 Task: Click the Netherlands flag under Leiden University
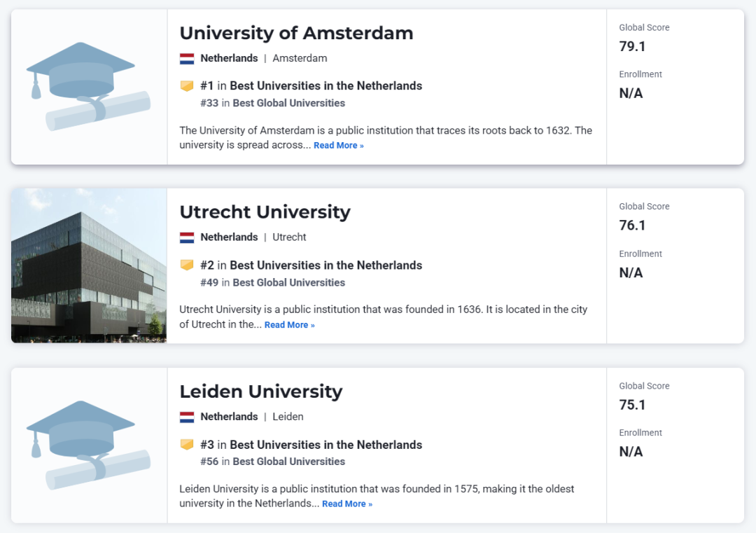coord(187,417)
